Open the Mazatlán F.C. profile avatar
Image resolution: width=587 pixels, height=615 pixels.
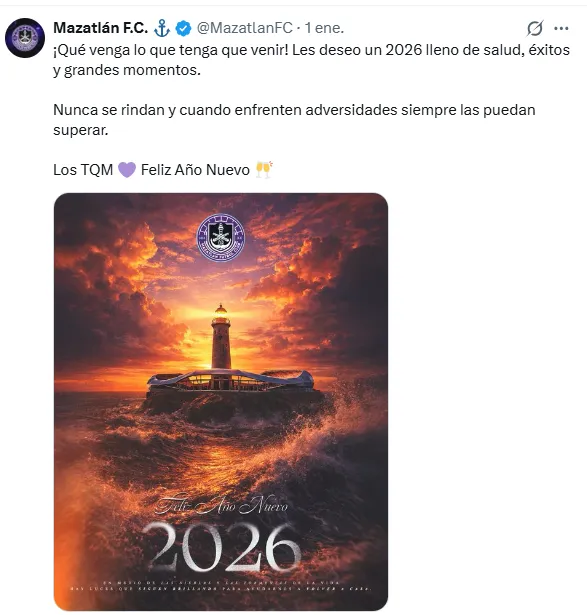click(x=25, y=38)
